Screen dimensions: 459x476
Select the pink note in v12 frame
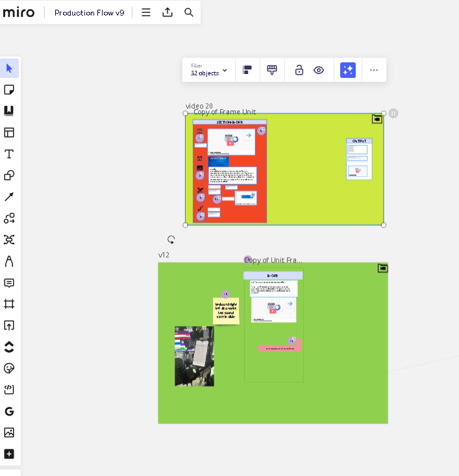280,349
